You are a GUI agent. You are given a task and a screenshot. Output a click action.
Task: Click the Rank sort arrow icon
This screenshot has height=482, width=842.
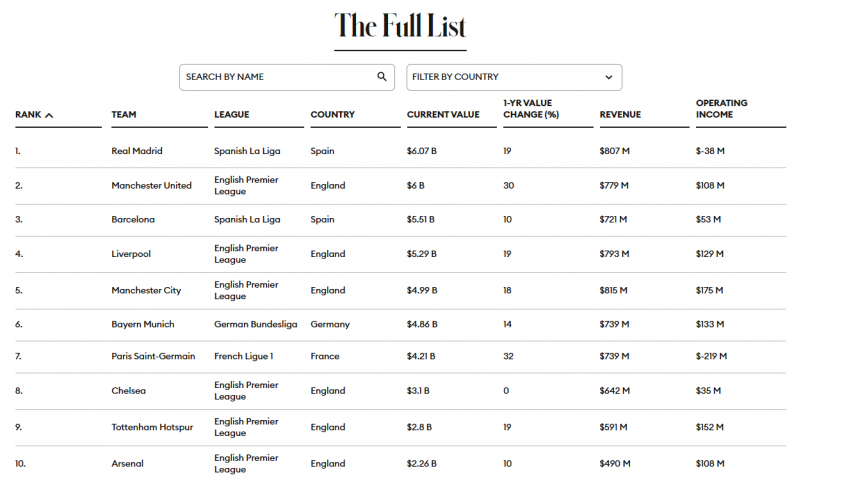pos(49,115)
